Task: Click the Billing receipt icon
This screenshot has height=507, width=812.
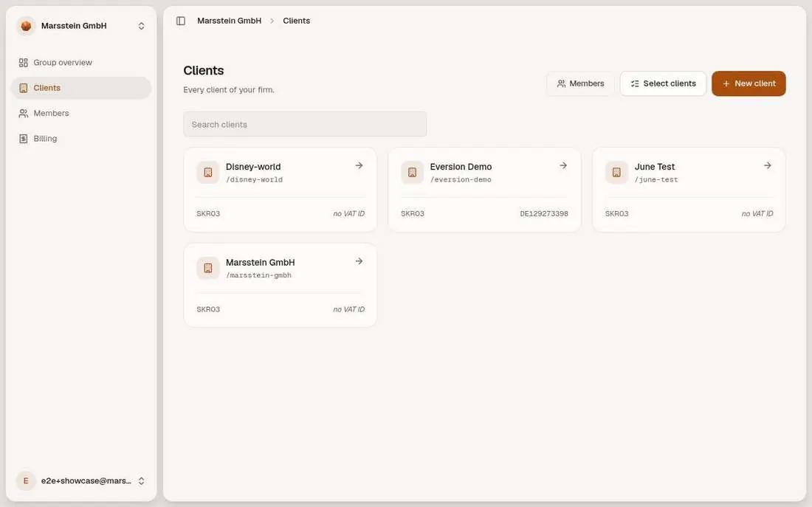Action: click(x=24, y=139)
